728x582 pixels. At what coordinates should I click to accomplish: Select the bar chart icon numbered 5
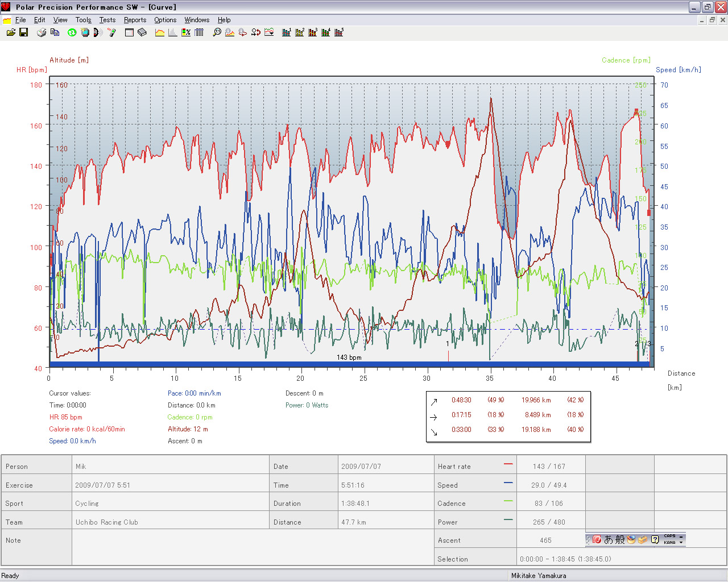click(339, 32)
